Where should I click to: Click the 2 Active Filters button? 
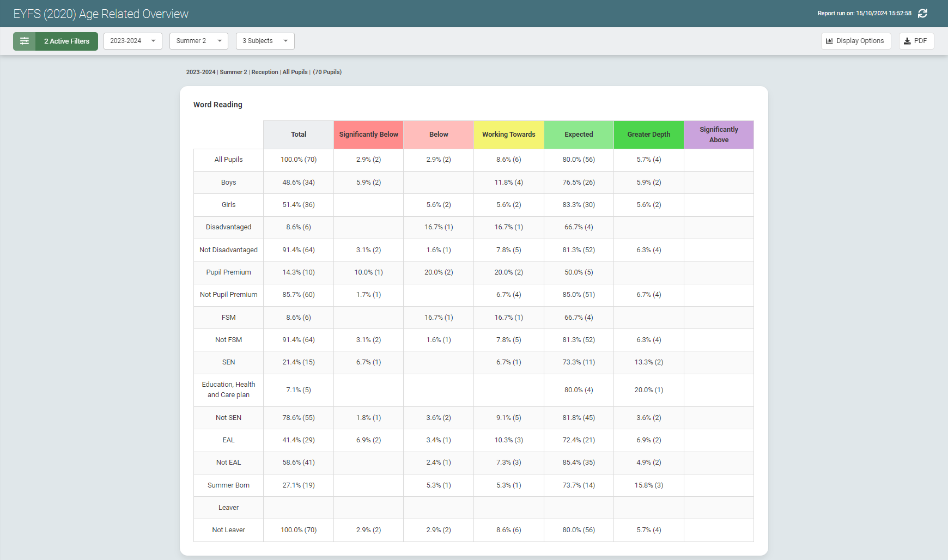(x=66, y=41)
